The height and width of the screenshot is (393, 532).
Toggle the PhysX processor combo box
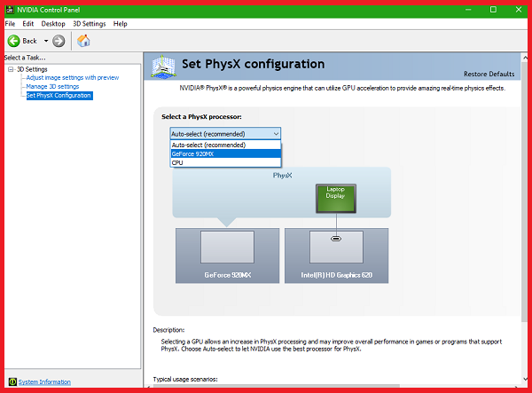(225, 134)
